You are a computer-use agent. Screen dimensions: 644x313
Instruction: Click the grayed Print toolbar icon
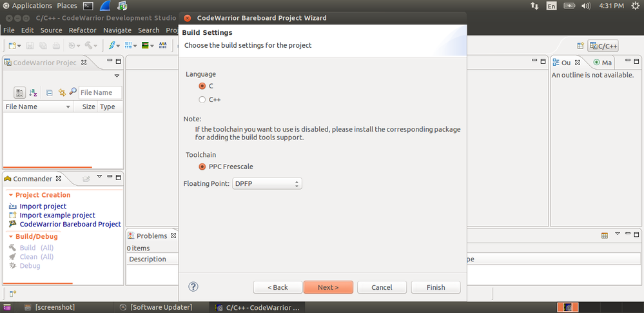tap(56, 46)
